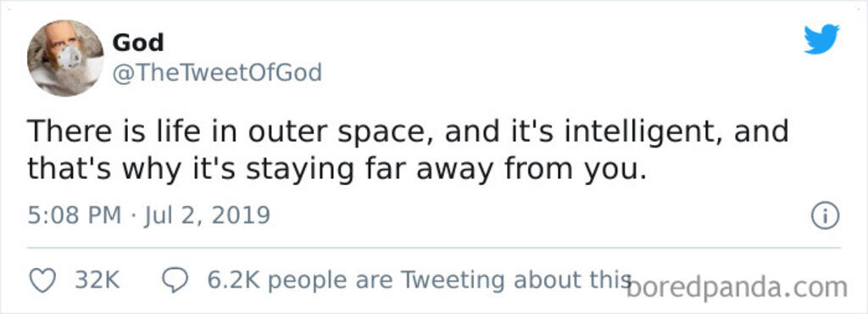
Task: Open the circled info icon
Action: tap(826, 216)
